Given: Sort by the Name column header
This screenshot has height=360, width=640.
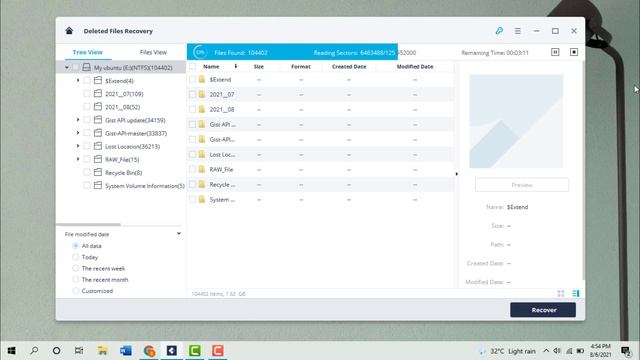Looking at the screenshot, I should [211, 66].
